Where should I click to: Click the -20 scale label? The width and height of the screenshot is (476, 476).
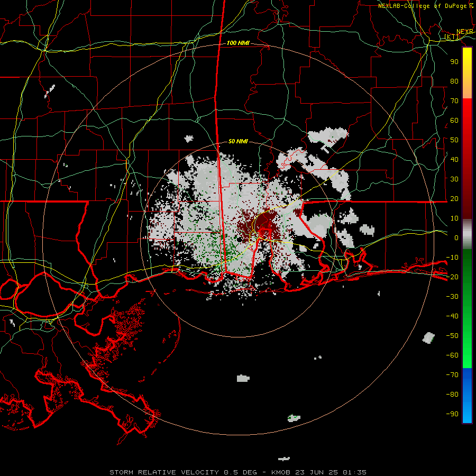(x=452, y=277)
